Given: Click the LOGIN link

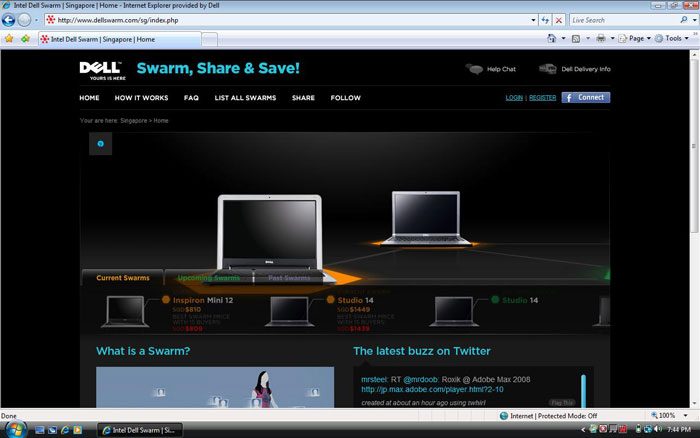Looking at the screenshot, I should click(514, 98).
